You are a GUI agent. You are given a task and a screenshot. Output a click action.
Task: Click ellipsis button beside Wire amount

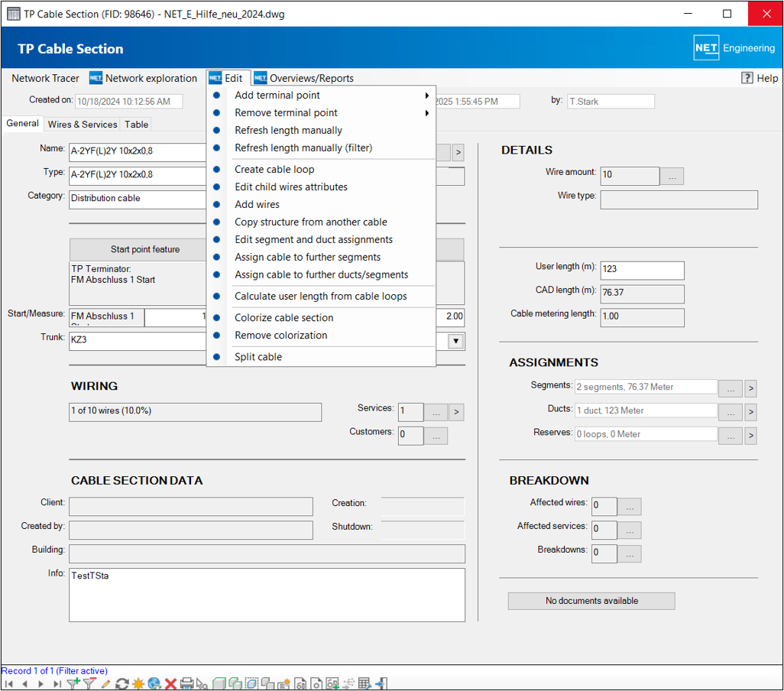point(672,176)
